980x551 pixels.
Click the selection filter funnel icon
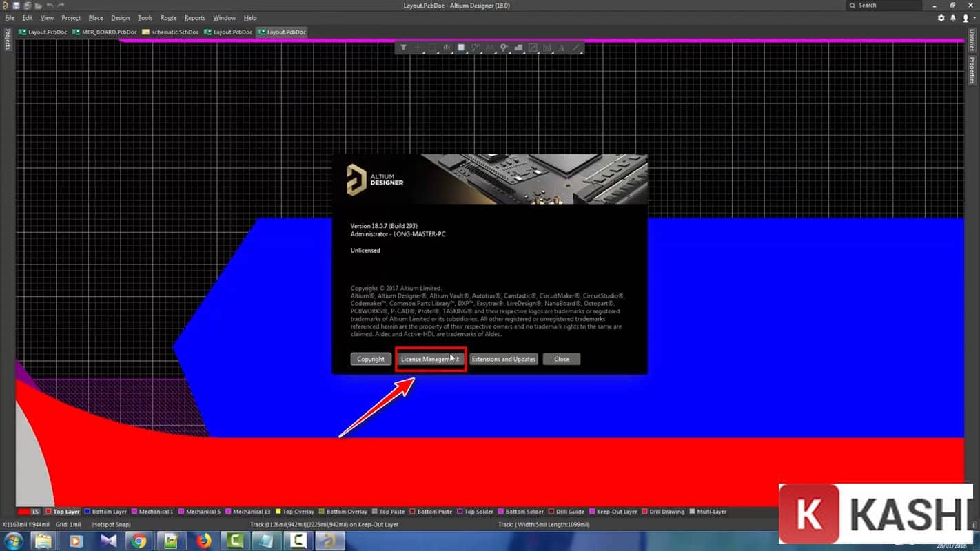click(x=404, y=48)
